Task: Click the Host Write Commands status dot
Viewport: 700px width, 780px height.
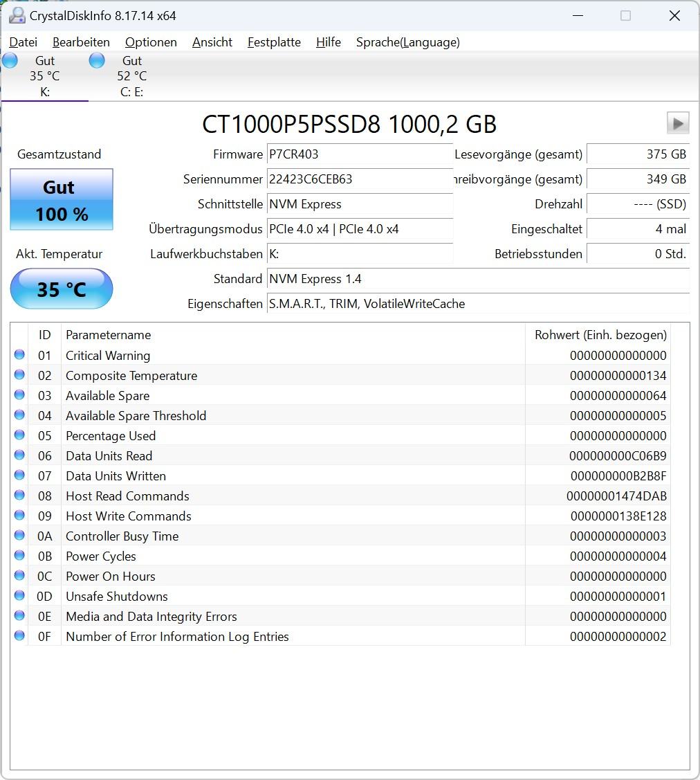Action: click(19, 516)
